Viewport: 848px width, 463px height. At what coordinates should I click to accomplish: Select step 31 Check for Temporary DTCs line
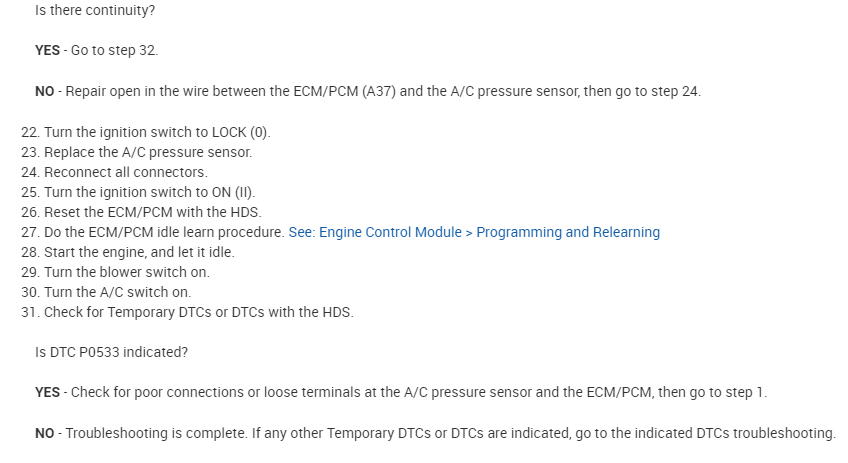point(198,312)
